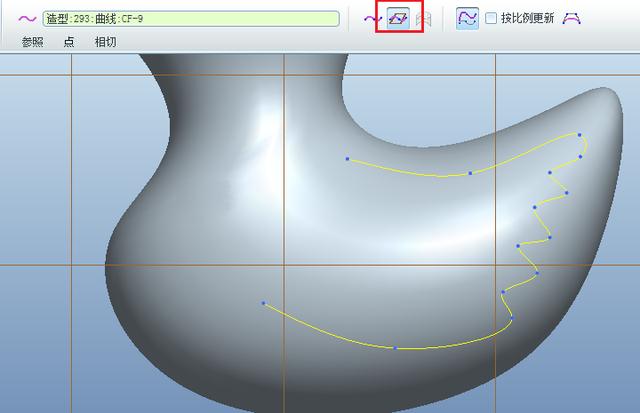640x413 pixels.
Task: Select the free curve type icon
Action: tap(372, 19)
